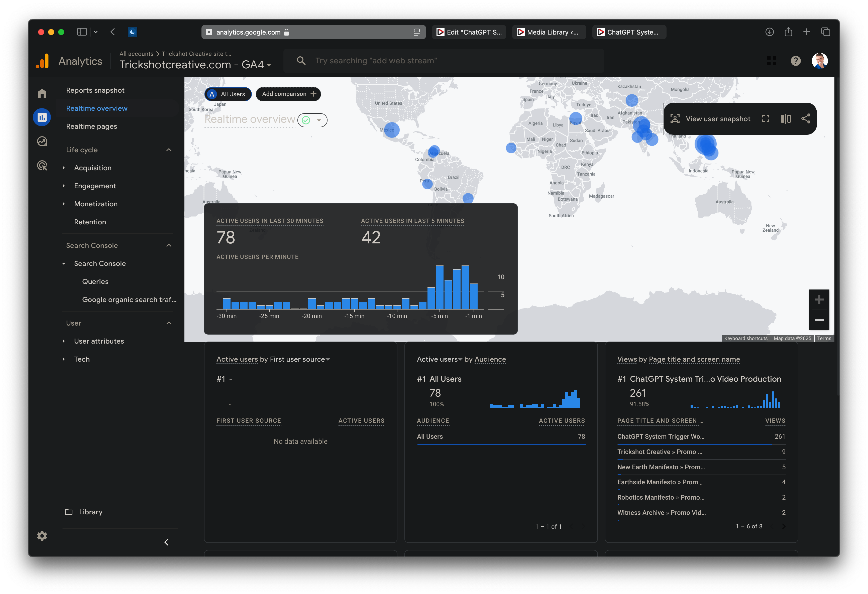Image resolution: width=868 pixels, height=594 pixels.
Task: Open the Home icon in left rail
Action: tap(42, 93)
